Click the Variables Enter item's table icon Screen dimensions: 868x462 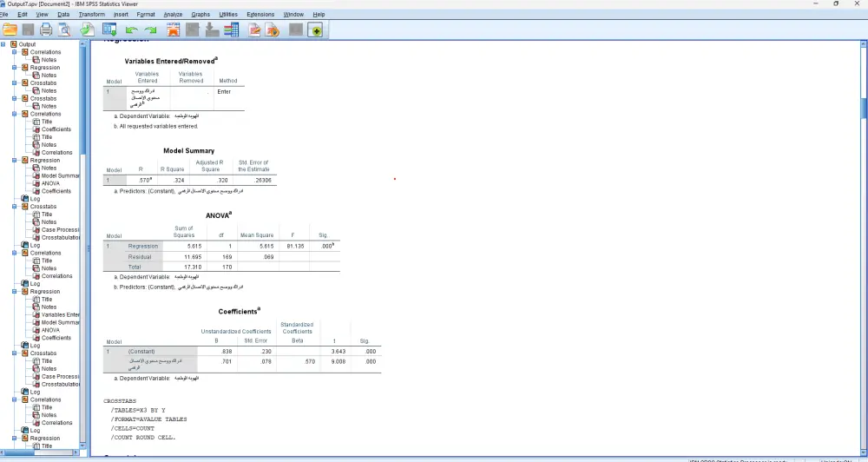(x=36, y=314)
